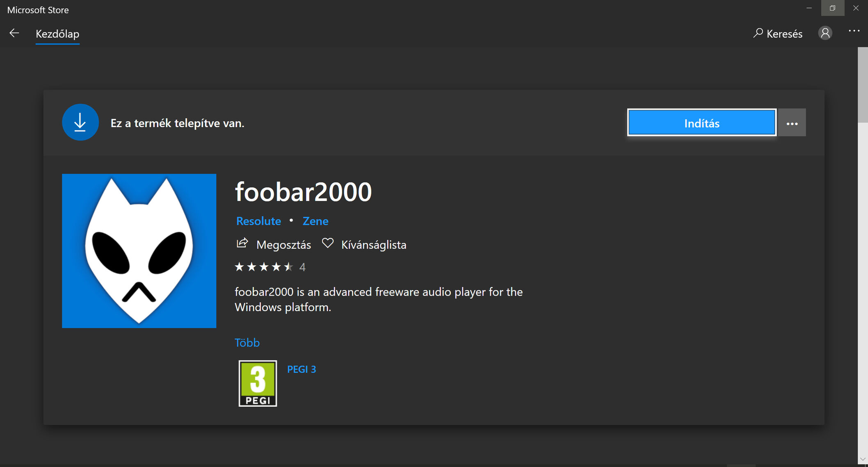Image resolution: width=868 pixels, height=467 pixels.
Task: Click the PEGI 3 rating badge
Action: tap(258, 383)
